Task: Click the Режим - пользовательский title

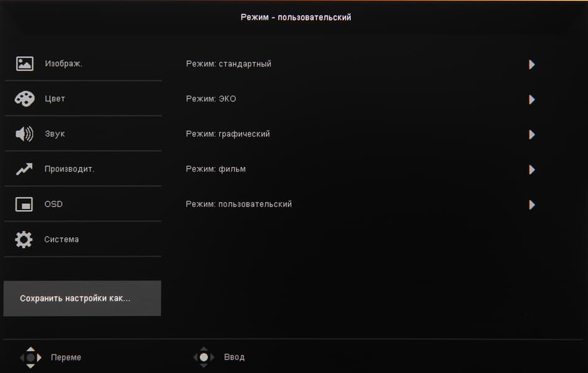Action: pyautogui.click(x=296, y=17)
